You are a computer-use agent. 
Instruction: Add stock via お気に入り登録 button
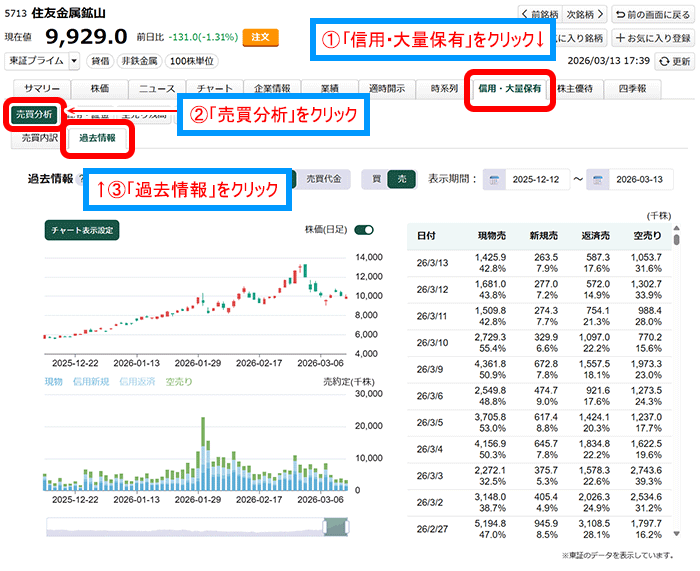[653, 38]
